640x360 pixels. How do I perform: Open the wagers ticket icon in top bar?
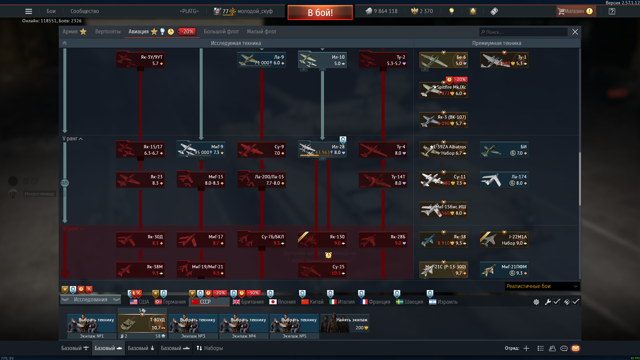click(x=494, y=11)
